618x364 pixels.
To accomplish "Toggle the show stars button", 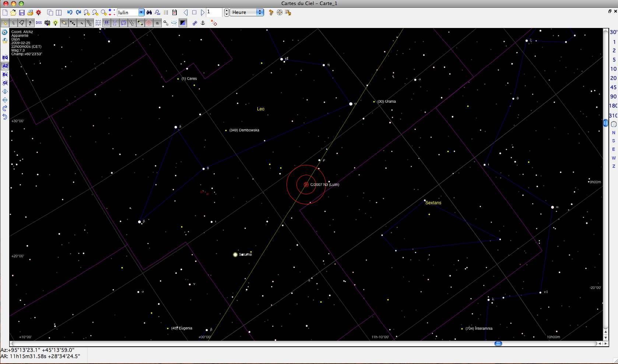I will [5, 23].
